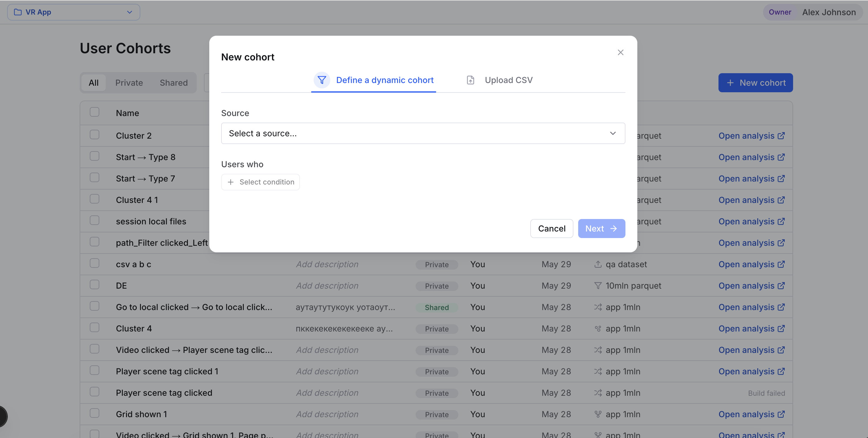Click the folder icon beside VR App

(x=18, y=12)
